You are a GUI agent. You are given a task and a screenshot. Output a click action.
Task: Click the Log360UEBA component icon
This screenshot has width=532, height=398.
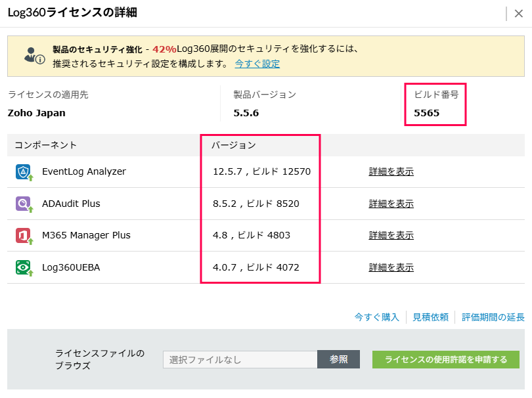tap(24, 267)
